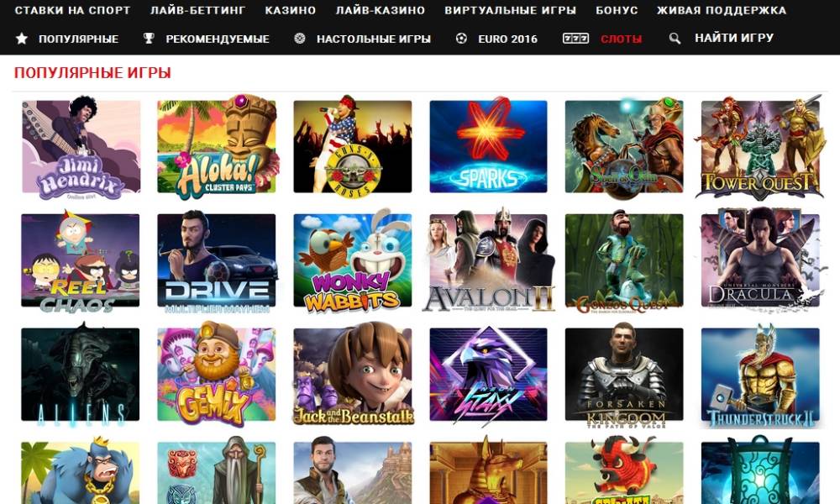Open the Neon Staxx game thumbnail
840x504 pixels.
point(489,375)
